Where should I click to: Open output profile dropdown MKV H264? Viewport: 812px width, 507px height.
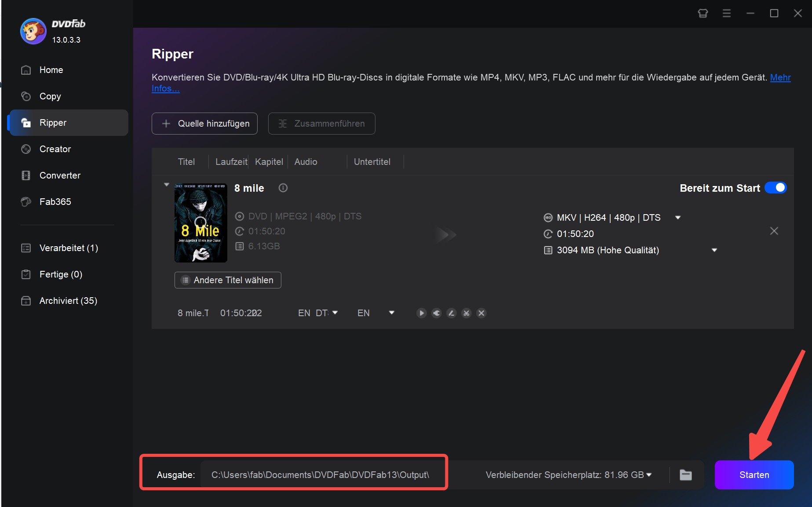[x=678, y=218]
